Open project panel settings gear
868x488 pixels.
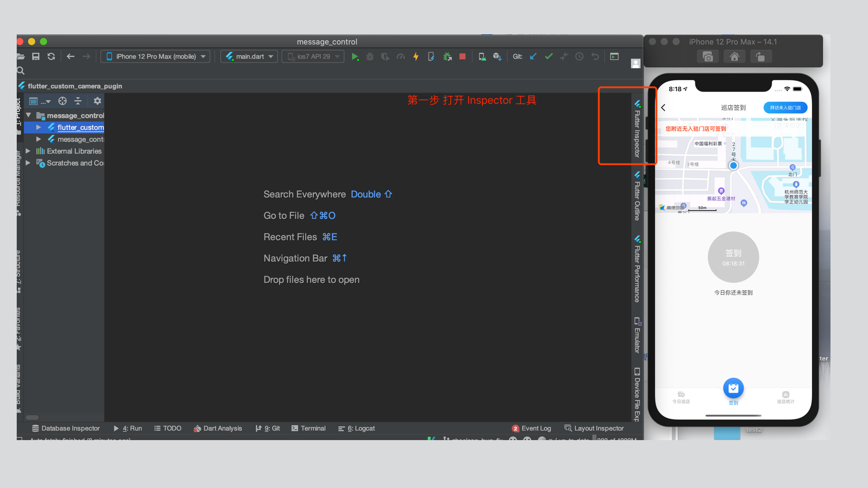pos(97,101)
